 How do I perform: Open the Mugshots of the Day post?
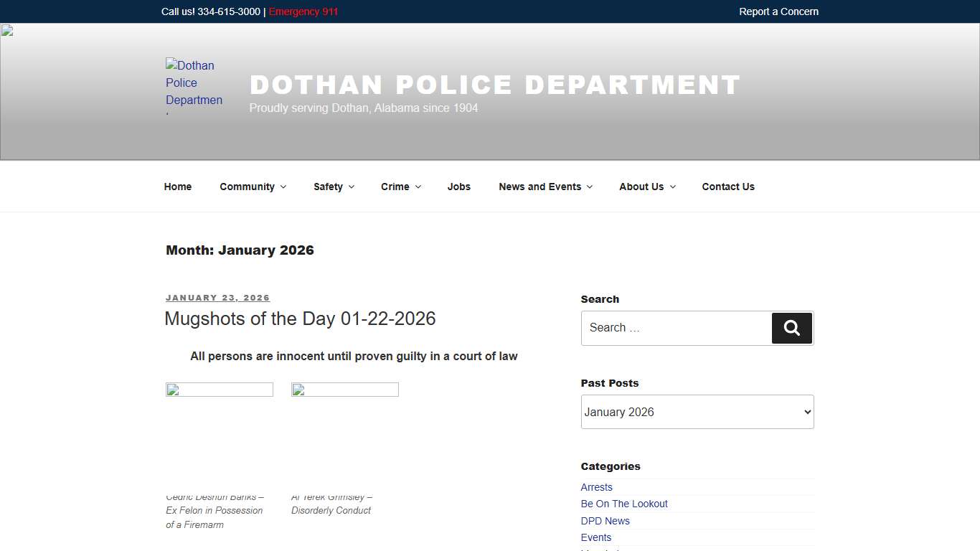301,319
